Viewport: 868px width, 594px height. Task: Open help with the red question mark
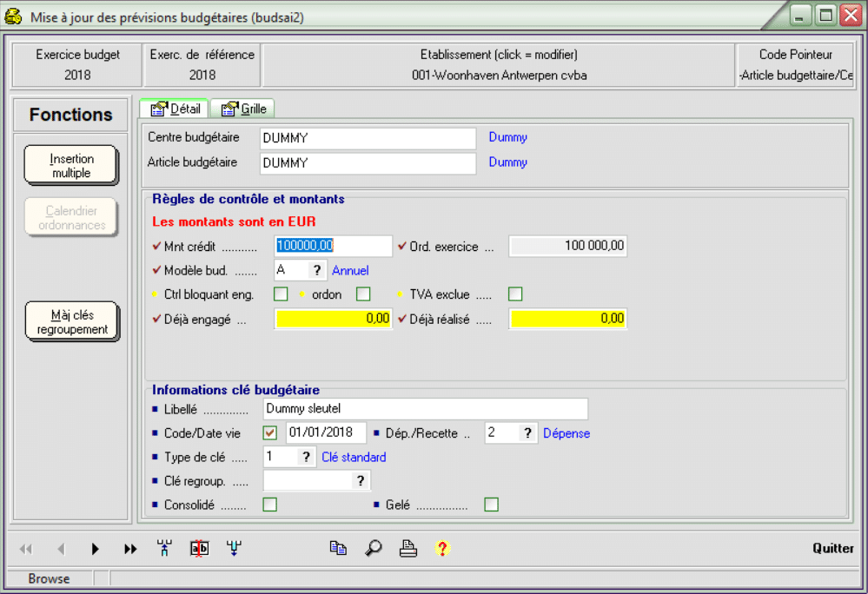[441, 548]
